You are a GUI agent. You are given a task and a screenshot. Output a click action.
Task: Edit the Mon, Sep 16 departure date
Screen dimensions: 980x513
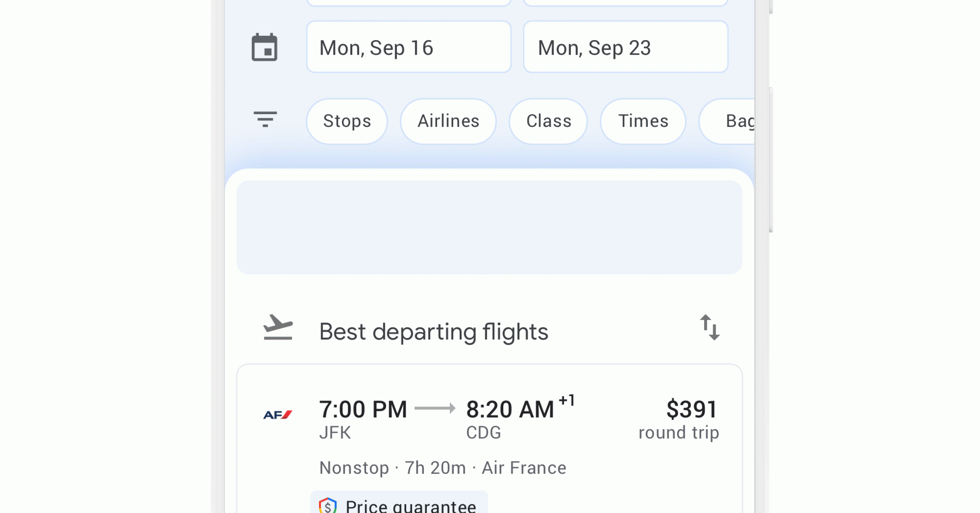click(409, 47)
